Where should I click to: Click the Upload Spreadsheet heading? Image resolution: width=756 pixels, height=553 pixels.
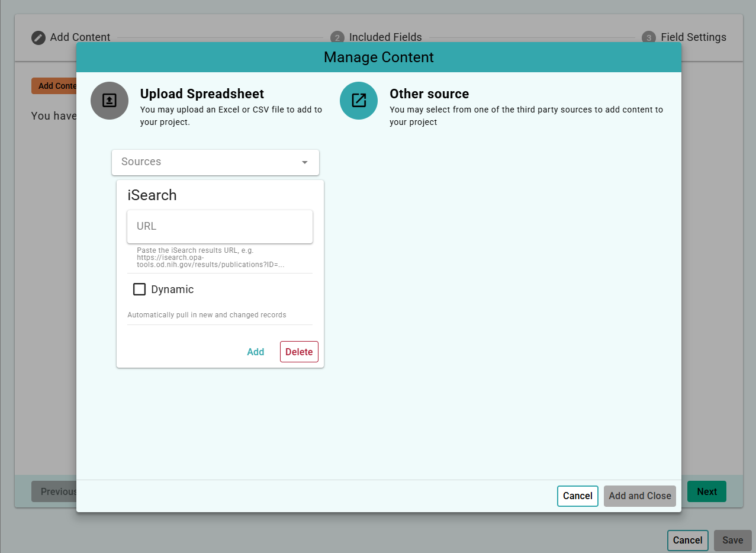202,94
